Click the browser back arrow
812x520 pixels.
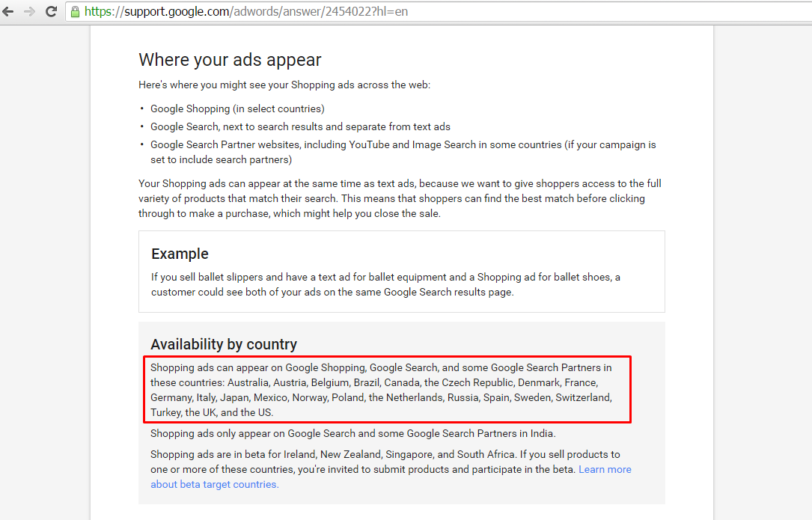(8, 12)
